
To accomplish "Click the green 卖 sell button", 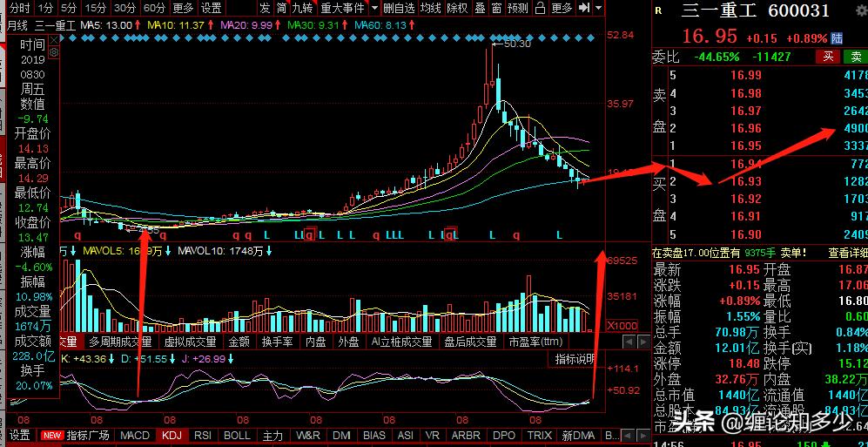I will point(856,57).
